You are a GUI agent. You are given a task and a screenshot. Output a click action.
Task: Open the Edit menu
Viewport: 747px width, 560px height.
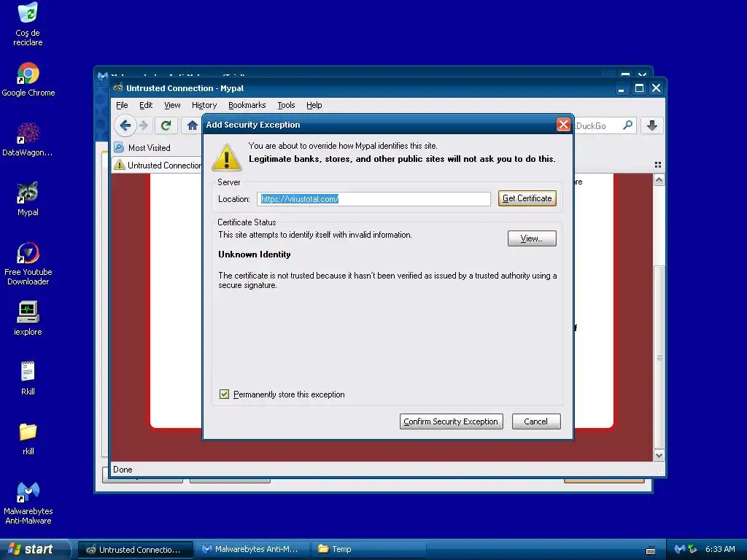click(x=146, y=105)
